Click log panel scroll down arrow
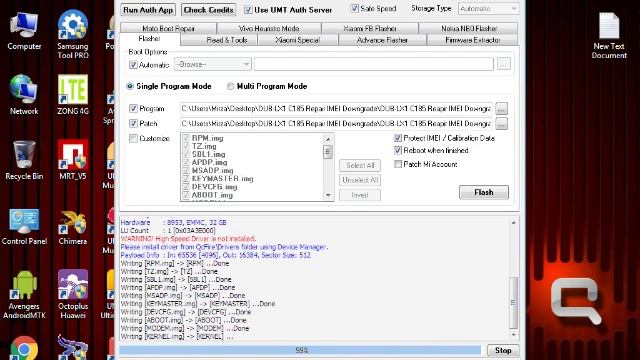 (x=513, y=335)
